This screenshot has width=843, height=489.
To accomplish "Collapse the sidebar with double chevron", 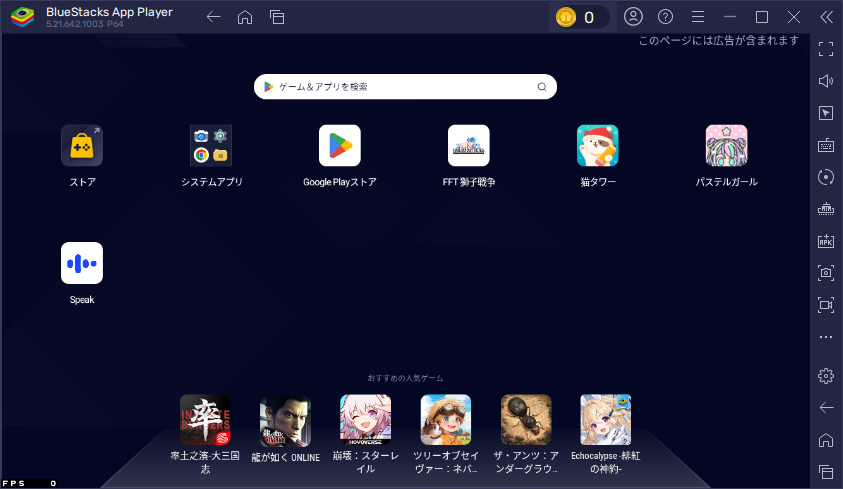I will (x=826, y=17).
